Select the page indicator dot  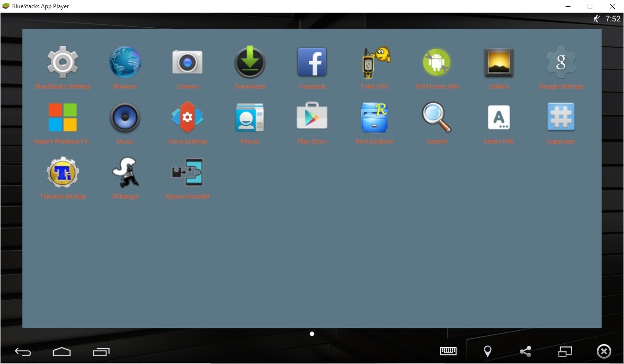click(312, 334)
